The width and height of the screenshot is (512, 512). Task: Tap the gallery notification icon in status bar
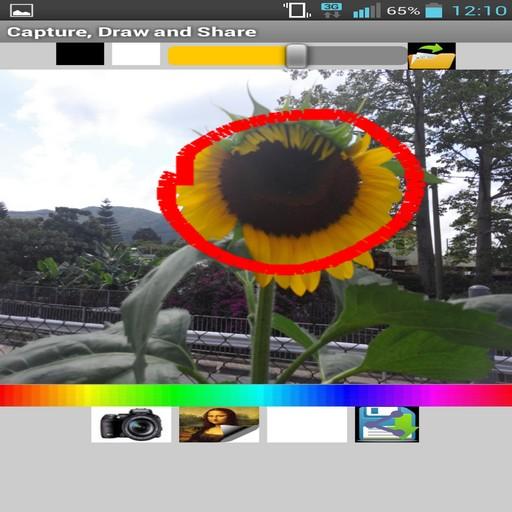point(22,10)
